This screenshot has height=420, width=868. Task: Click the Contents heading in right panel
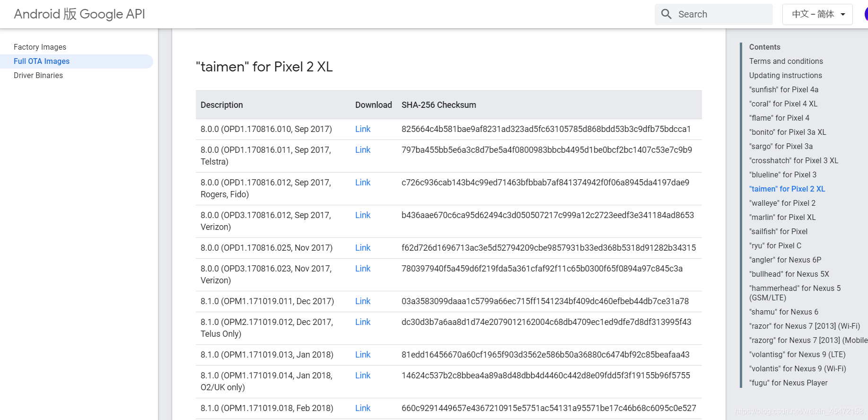point(765,47)
